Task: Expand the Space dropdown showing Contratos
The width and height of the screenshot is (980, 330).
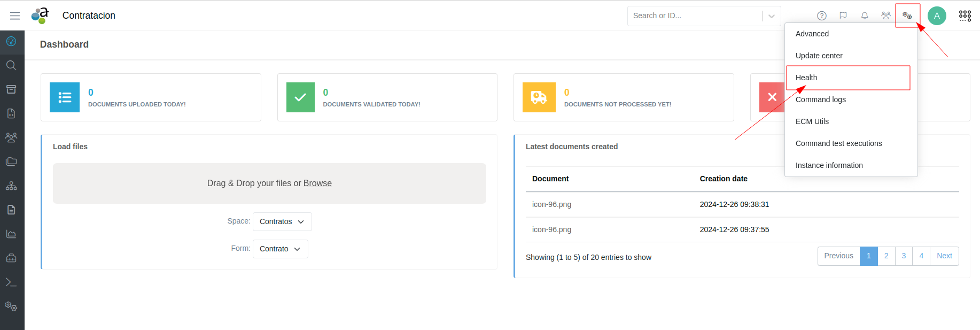Action: [x=282, y=222]
